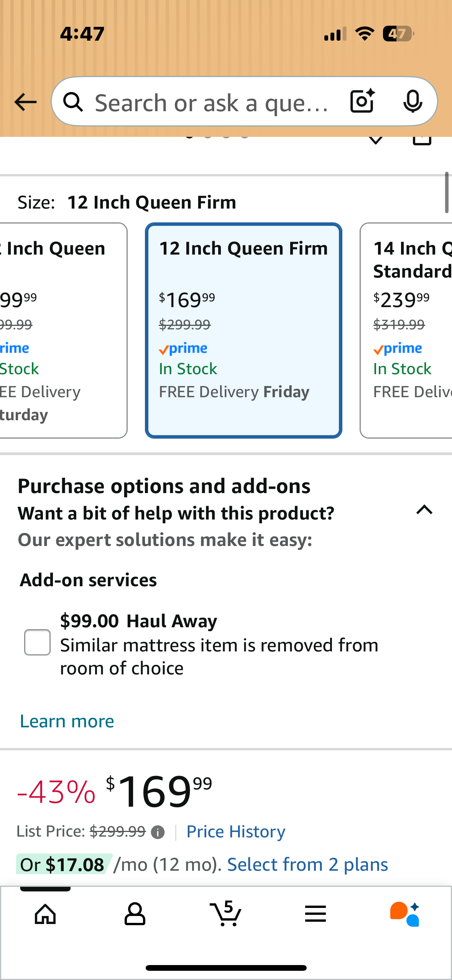Viewport: 452px width, 980px height.
Task: Tap the magnifying glass search icon
Action: pyautogui.click(x=73, y=102)
